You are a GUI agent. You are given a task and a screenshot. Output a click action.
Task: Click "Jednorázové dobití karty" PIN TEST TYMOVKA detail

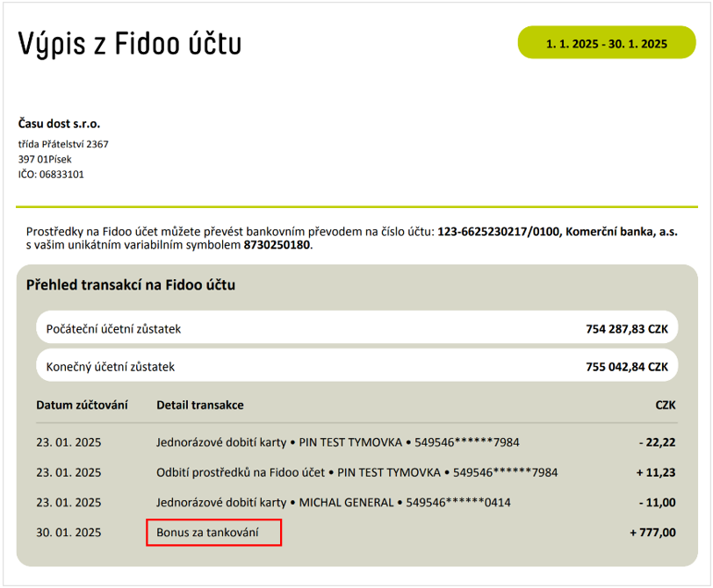[x=338, y=442]
